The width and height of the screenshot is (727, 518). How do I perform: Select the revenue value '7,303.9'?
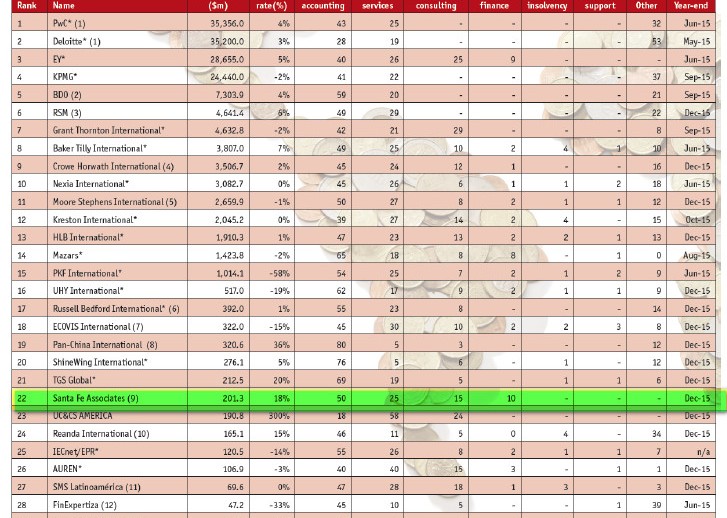tap(230, 95)
